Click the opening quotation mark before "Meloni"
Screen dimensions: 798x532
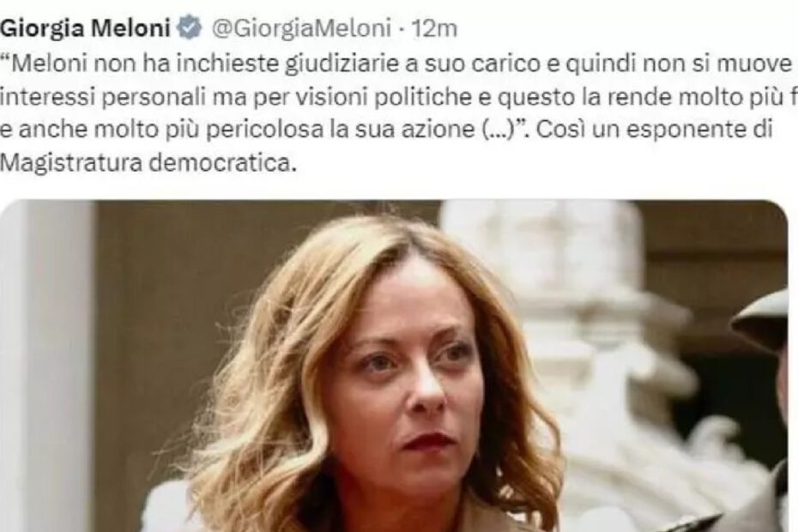point(5,58)
